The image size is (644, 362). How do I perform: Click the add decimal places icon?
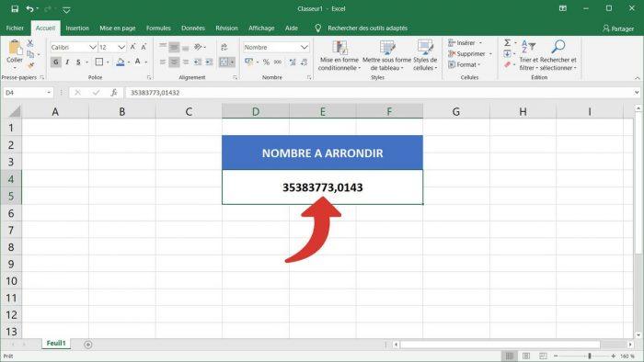(293, 62)
